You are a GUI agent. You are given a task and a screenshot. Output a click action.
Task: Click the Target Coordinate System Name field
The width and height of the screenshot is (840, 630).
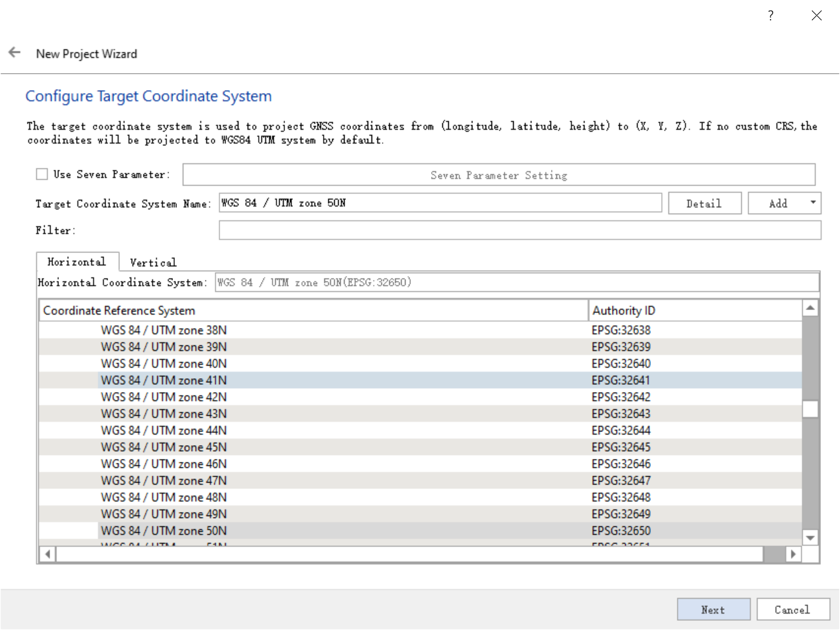tap(440, 203)
